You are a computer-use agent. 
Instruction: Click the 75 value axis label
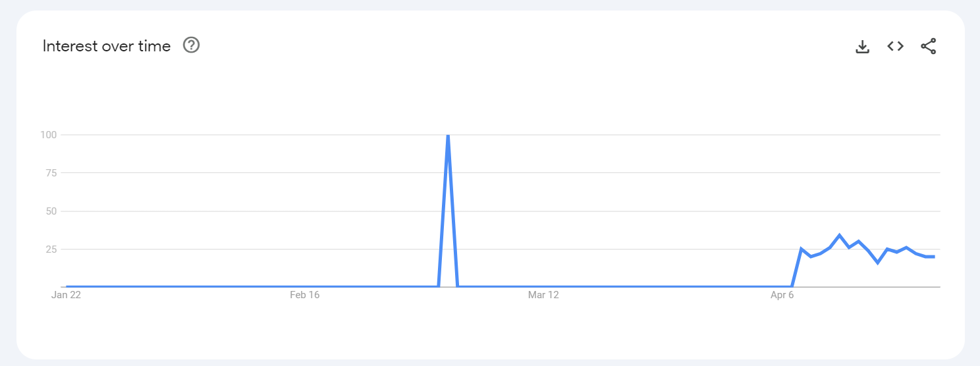coord(51,173)
